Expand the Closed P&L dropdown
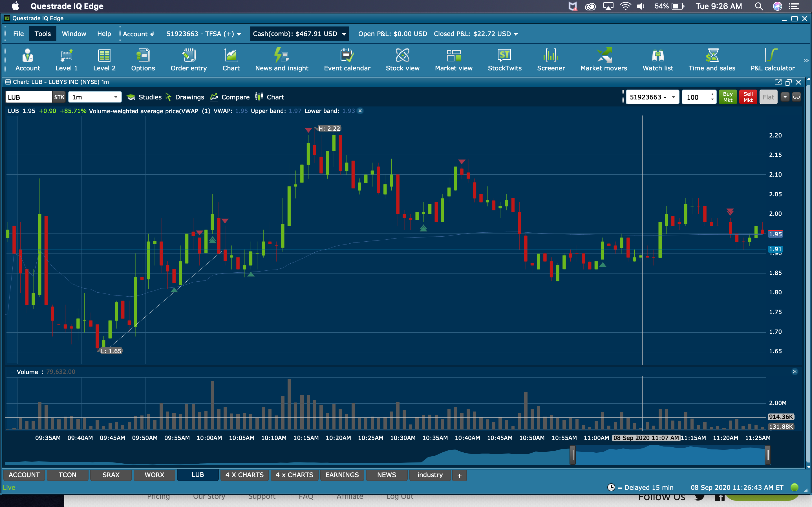The width and height of the screenshot is (812, 507). tap(516, 34)
